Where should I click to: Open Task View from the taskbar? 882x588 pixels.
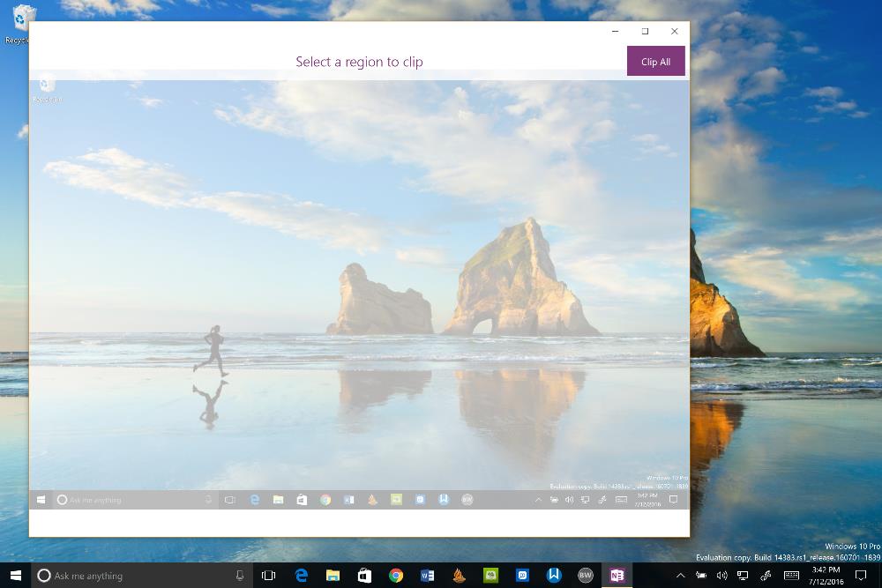[x=269, y=575]
